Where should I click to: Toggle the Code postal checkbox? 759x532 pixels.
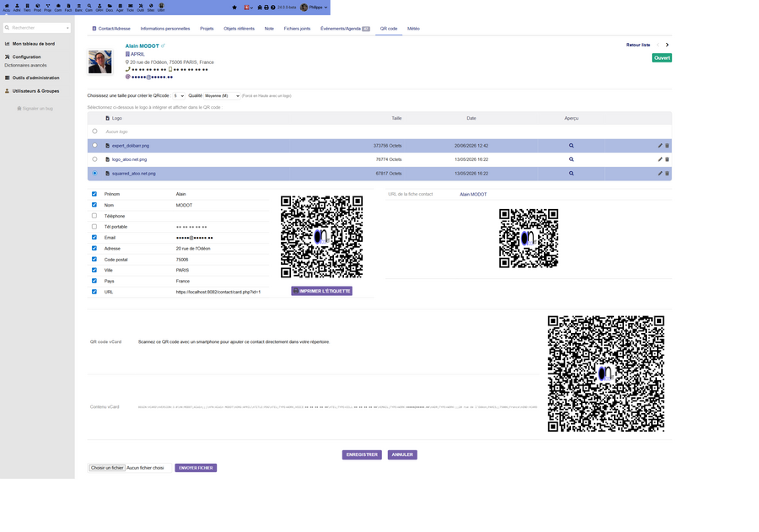coord(94,259)
